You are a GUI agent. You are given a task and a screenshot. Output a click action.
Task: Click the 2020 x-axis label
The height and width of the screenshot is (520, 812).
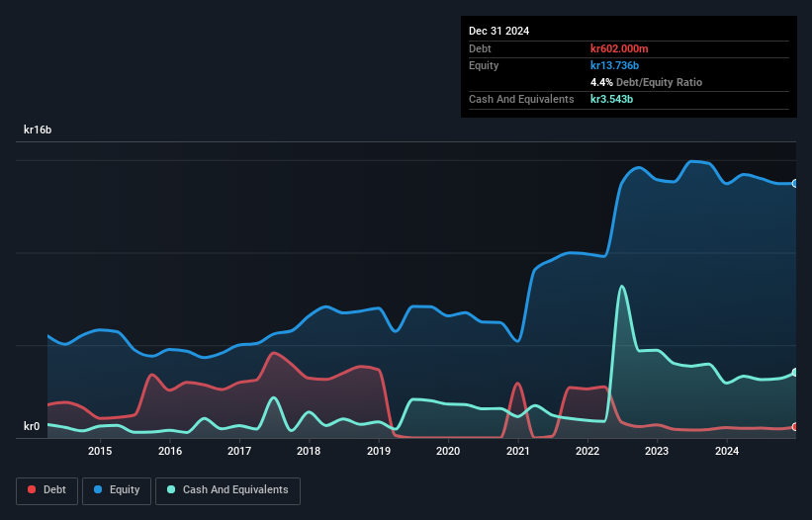[448, 451]
